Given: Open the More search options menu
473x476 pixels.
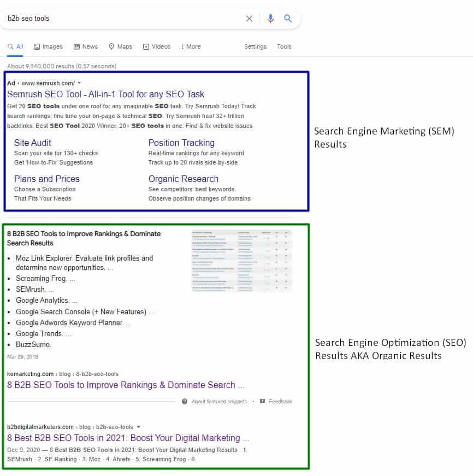Looking at the screenshot, I should (191, 46).
